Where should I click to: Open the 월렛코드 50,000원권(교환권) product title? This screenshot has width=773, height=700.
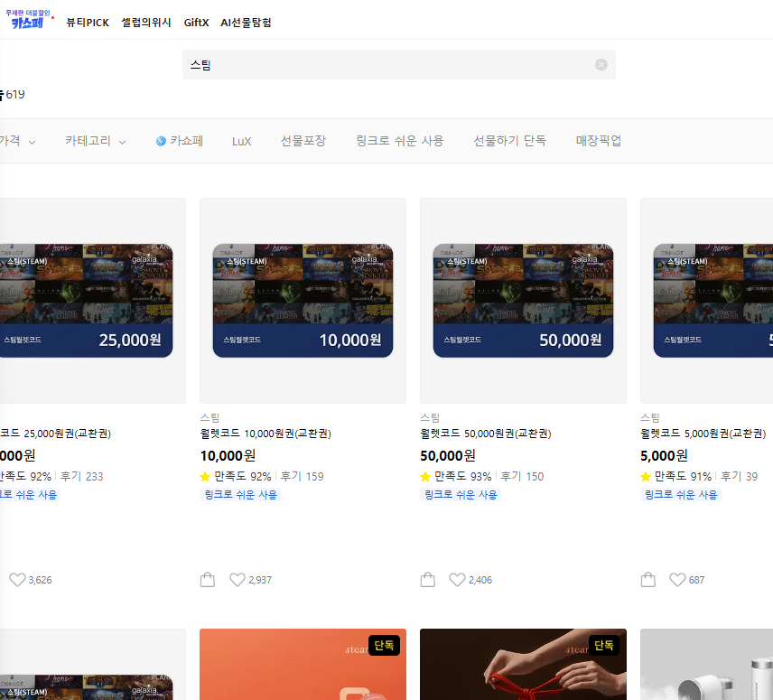[486, 434]
